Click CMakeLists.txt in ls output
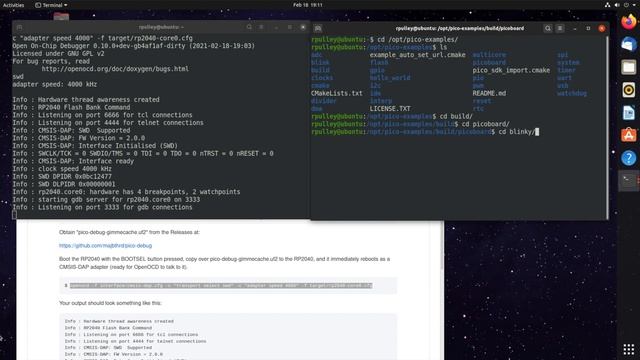This screenshot has height=360, width=640. tap(336, 93)
